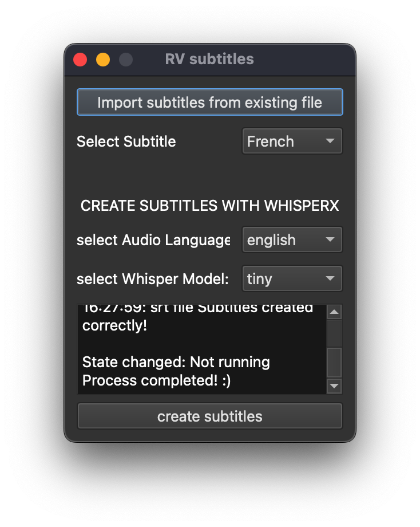Viewport: 420px width, 527px height.
Task: Click the 'select Audio Language' label
Action: click(153, 241)
